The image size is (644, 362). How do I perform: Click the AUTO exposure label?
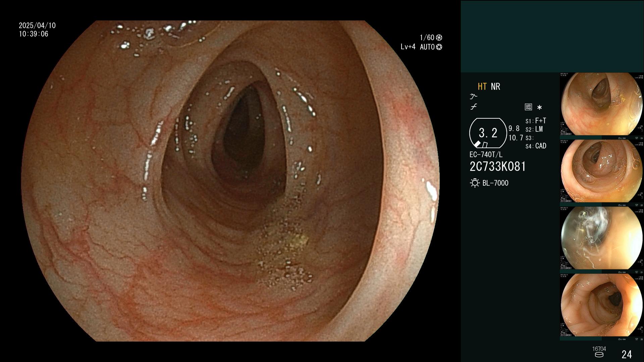[x=427, y=47]
